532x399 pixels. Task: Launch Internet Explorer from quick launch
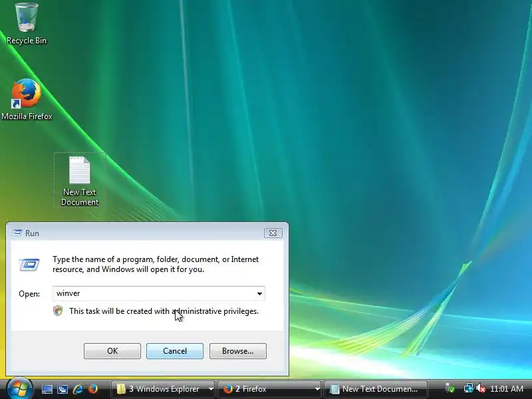click(x=78, y=389)
